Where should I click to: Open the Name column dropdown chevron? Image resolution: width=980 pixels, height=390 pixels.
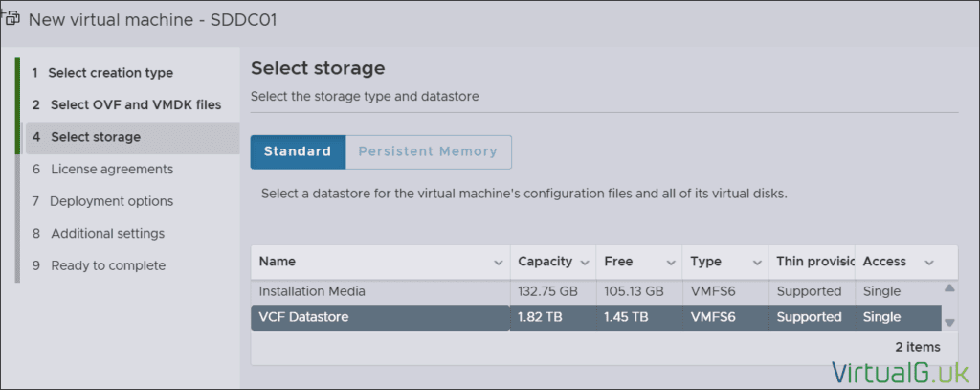(x=498, y=263)
